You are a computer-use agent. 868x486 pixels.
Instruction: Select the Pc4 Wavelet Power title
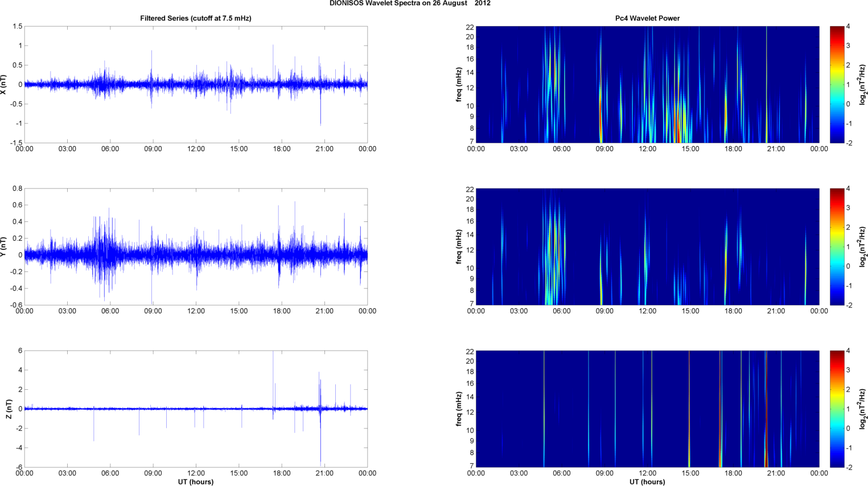[647, 18]
